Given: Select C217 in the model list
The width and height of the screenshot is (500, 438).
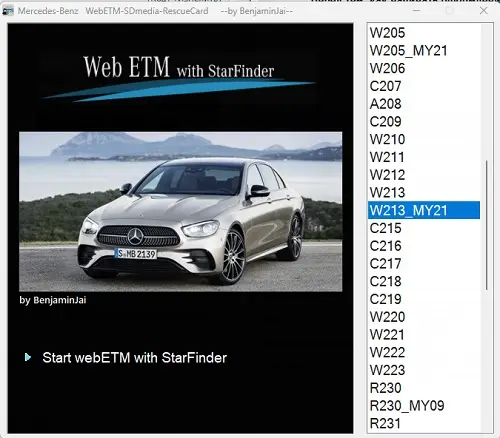Looking at the screenshot, I should tap(424, 263).
